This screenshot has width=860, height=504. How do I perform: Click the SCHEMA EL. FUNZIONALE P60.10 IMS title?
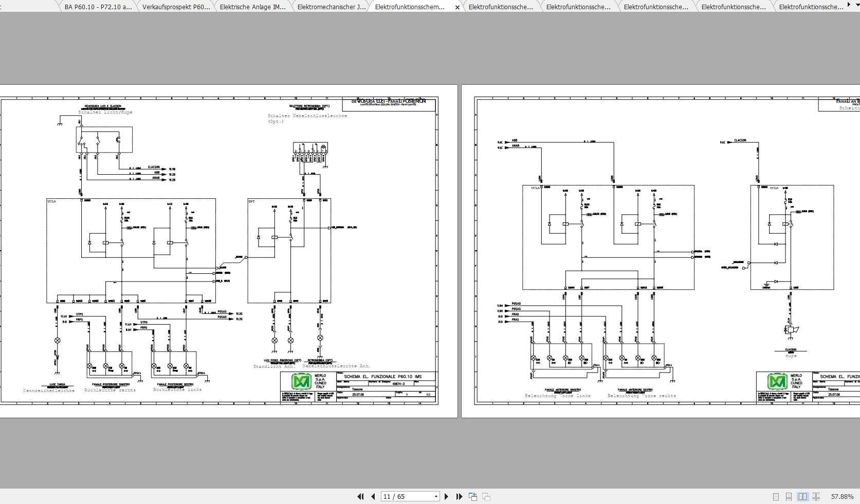382,377
